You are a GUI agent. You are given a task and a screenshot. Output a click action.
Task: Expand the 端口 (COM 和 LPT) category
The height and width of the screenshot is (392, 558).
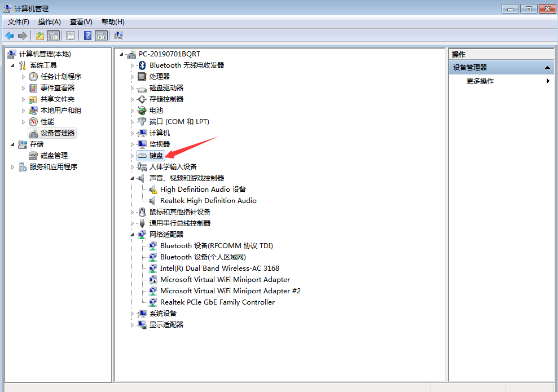coord(133,122)
